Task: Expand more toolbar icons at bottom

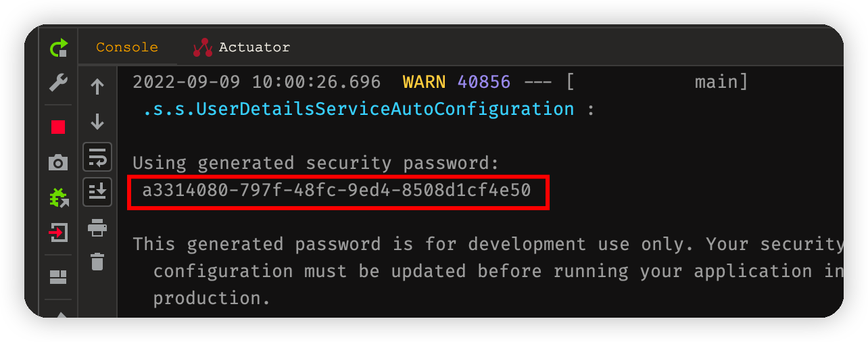Action: [x=59, y=314]
